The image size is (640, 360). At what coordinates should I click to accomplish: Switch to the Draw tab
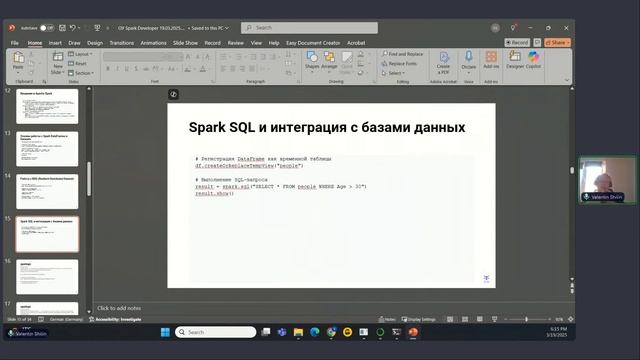74,43
